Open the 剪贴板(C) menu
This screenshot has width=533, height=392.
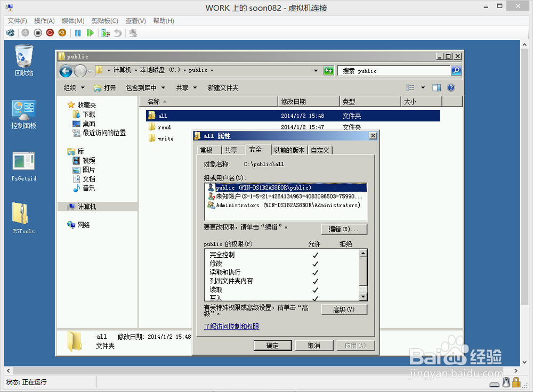[x=105, y=21]
